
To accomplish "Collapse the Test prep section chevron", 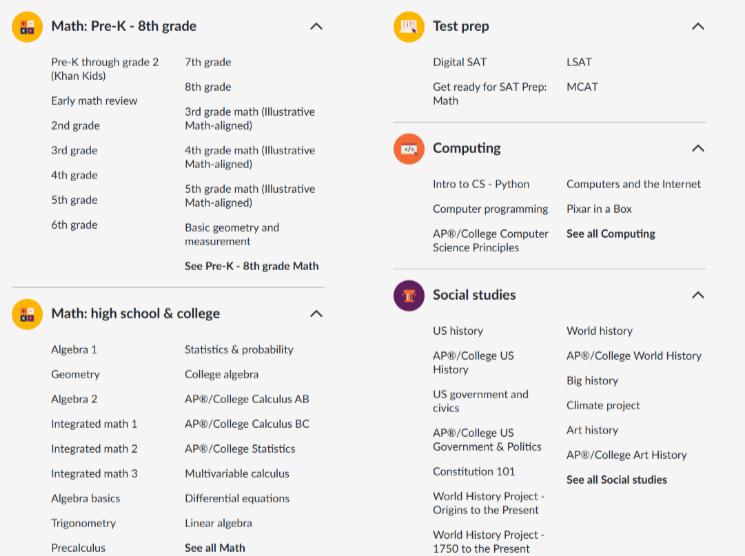I will 698,27.
